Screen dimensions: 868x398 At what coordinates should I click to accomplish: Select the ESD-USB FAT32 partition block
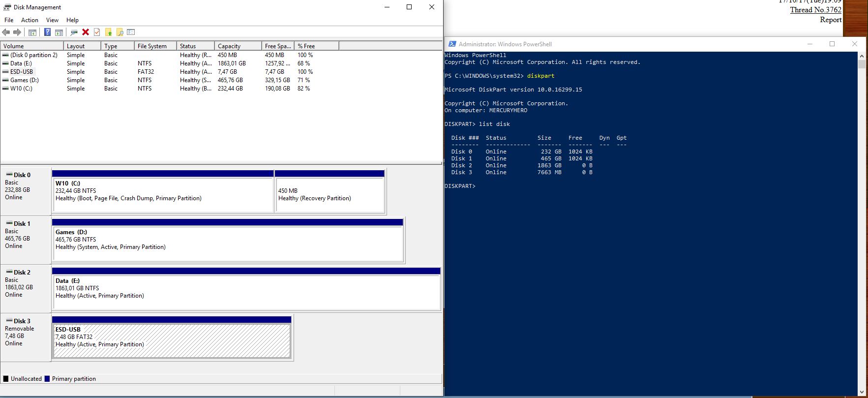(172, 337)
